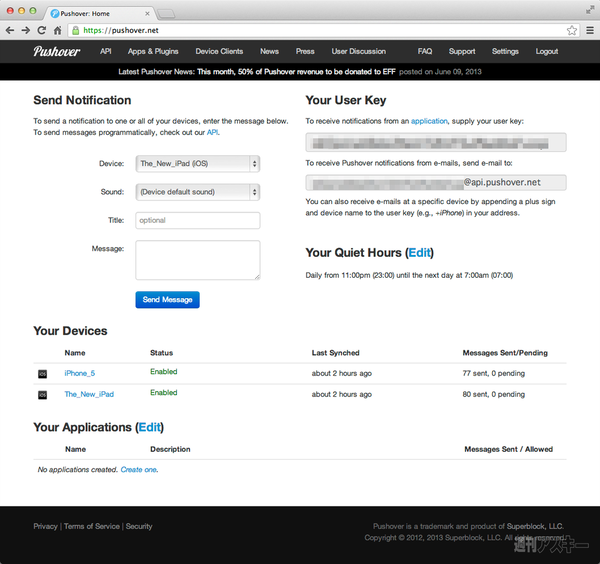
Task: Click the Pushover logo
Action: click(57, 51)
